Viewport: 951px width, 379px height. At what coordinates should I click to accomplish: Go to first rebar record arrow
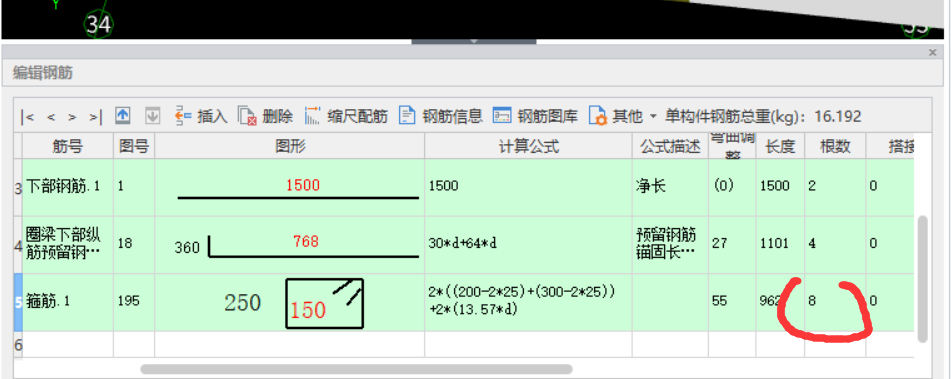click(27, 116)
